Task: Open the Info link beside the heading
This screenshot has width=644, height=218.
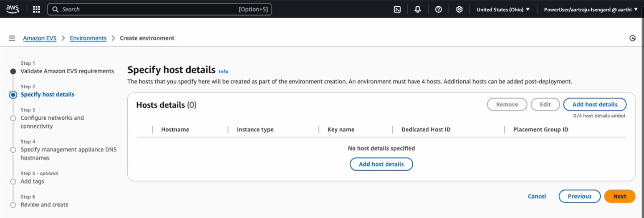Action: click(x=223, y=71)
